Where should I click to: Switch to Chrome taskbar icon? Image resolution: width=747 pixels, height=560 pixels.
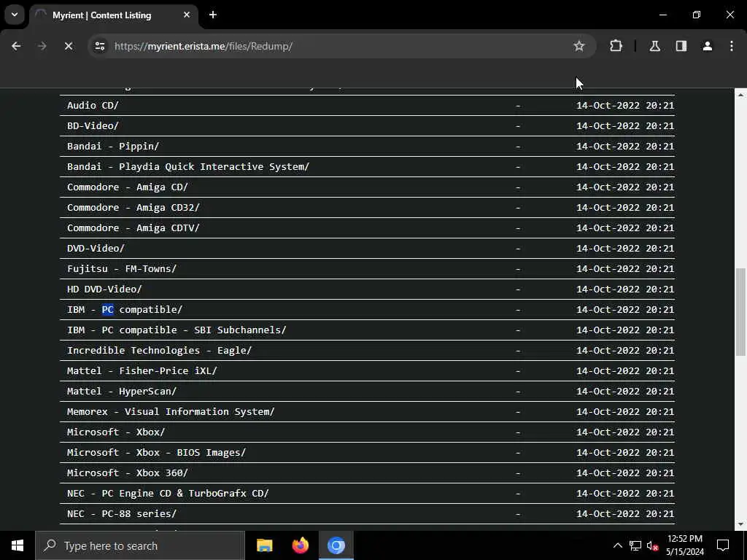(x=336, y=545)
